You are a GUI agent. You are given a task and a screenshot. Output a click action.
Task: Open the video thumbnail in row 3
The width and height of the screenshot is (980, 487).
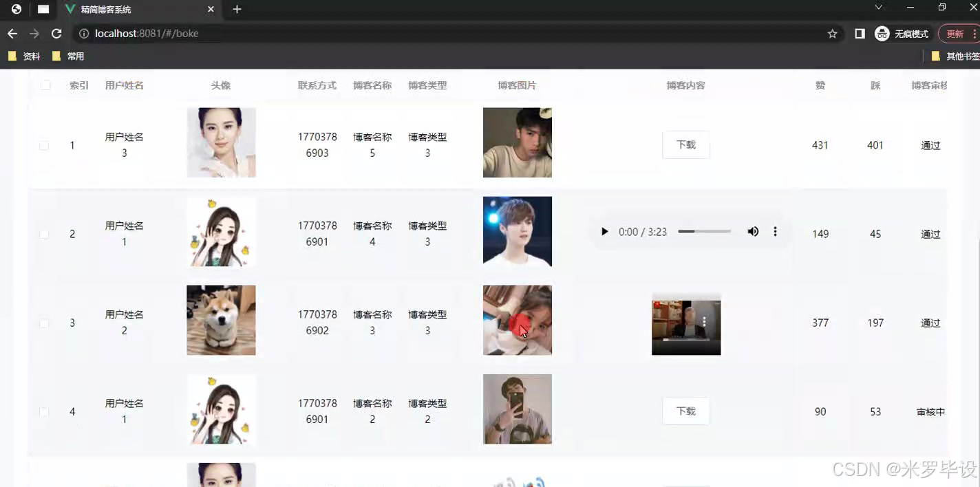[686, 325]
